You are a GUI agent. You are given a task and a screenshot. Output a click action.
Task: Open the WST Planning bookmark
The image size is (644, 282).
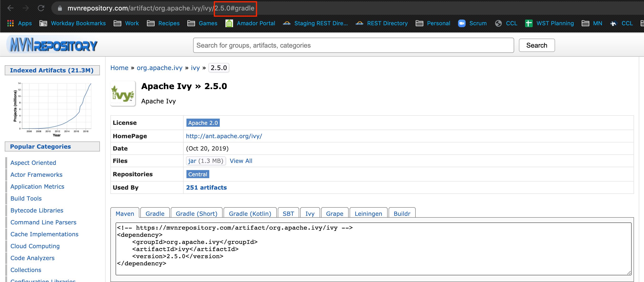pos(549,23)
